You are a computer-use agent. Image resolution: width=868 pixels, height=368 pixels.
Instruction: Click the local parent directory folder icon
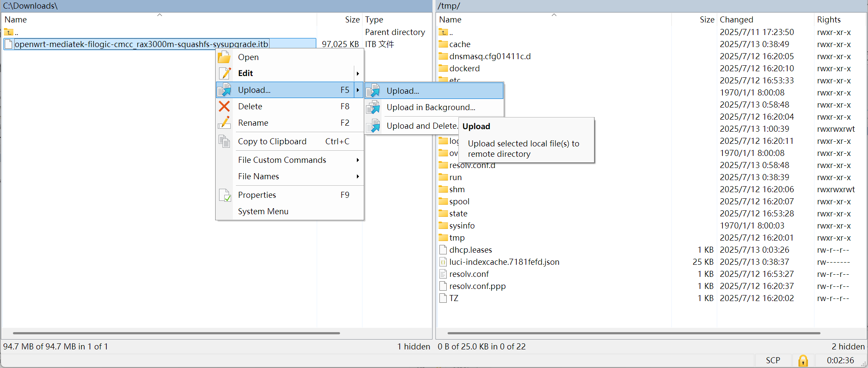9,32
